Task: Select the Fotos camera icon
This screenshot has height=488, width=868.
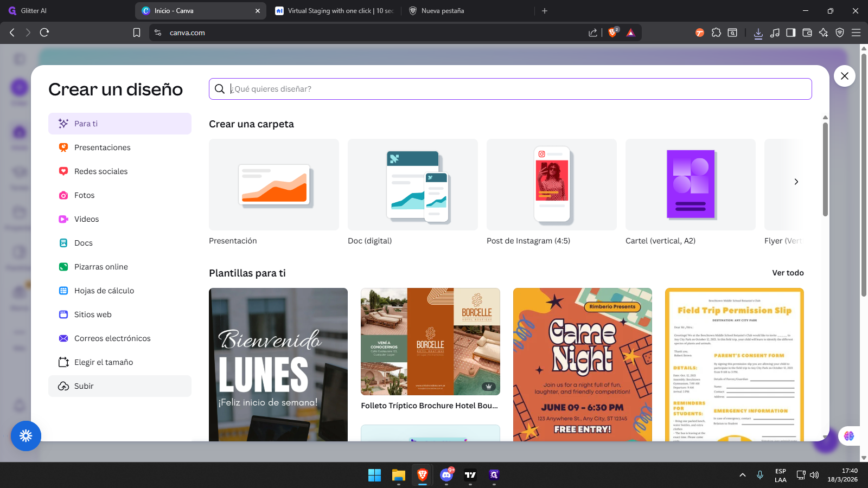Action: coord(63,195)
